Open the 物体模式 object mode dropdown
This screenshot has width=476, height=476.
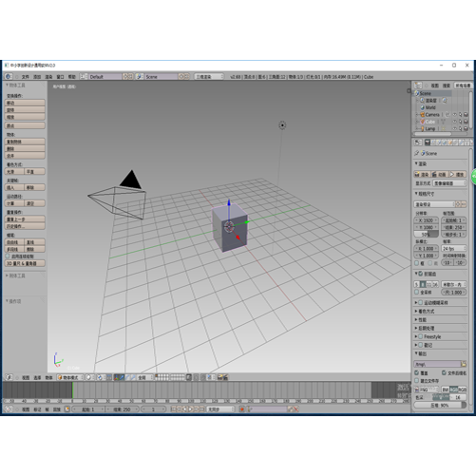(70, 377)
